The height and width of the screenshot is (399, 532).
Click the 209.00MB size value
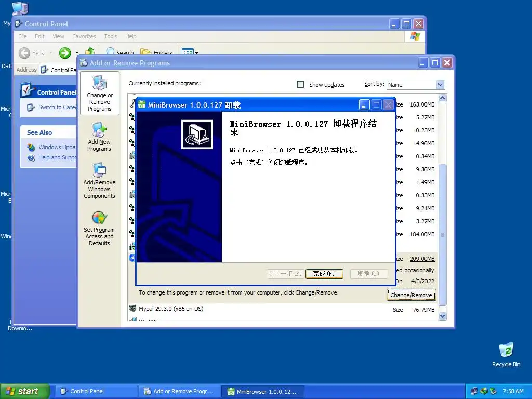point(422,259)
